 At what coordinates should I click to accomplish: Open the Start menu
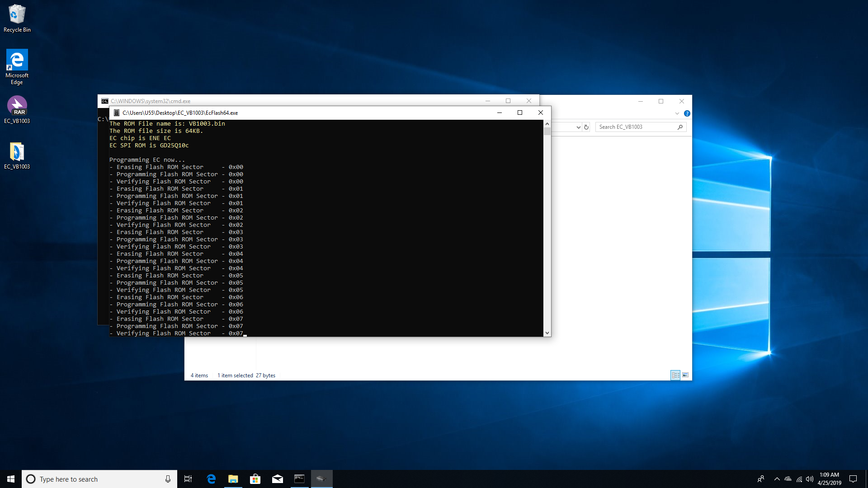click(9, 479)
